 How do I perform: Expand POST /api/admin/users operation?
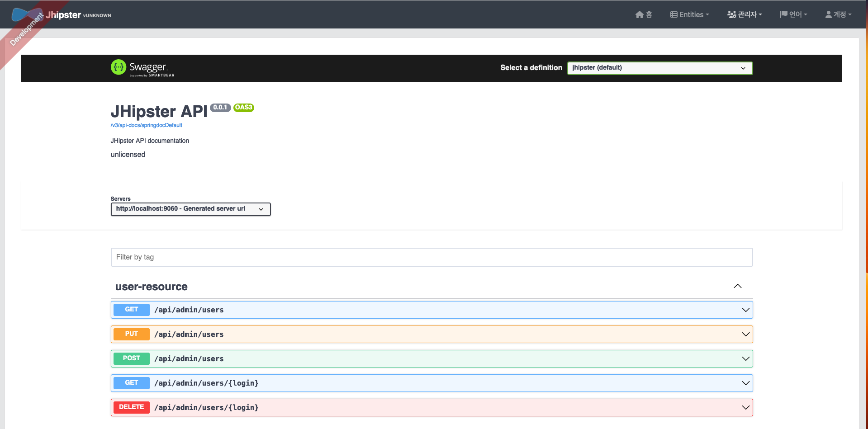pyautogui.click(x=432, y=358)
